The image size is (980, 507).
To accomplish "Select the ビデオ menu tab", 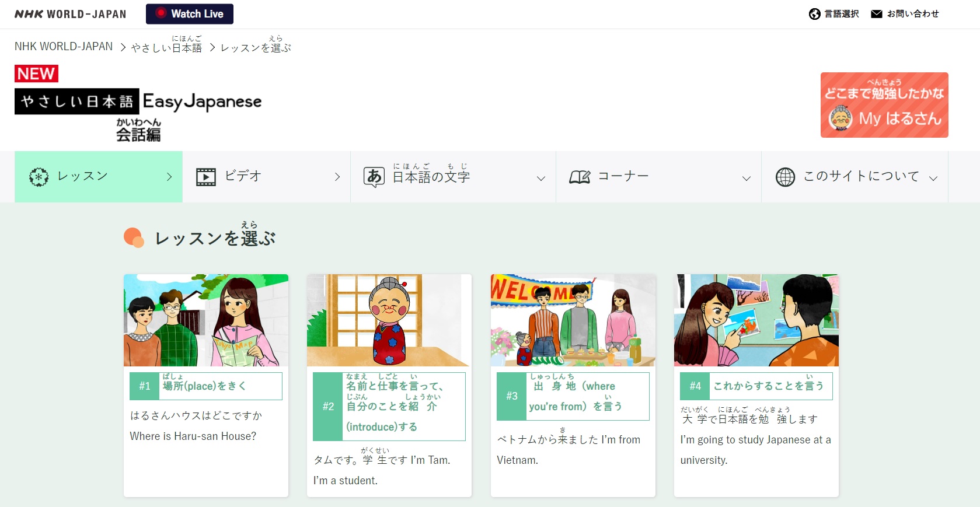I will (x=266, y=177).
